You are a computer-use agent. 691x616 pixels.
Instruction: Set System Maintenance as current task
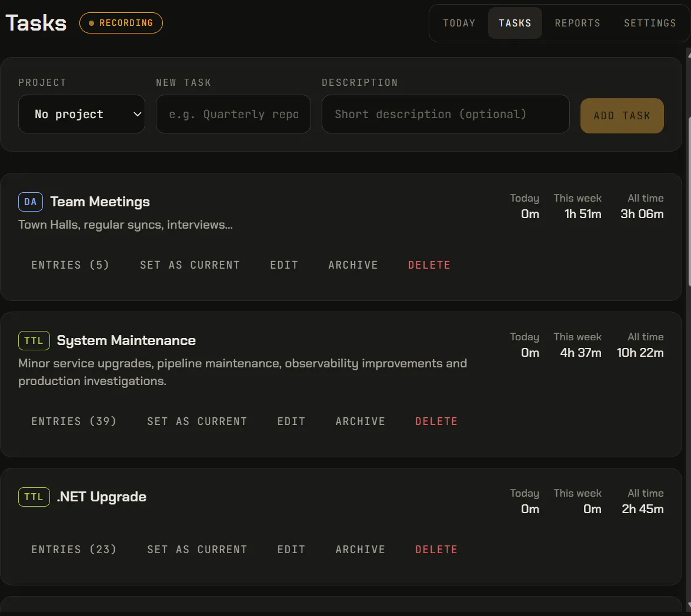point(197,421)
